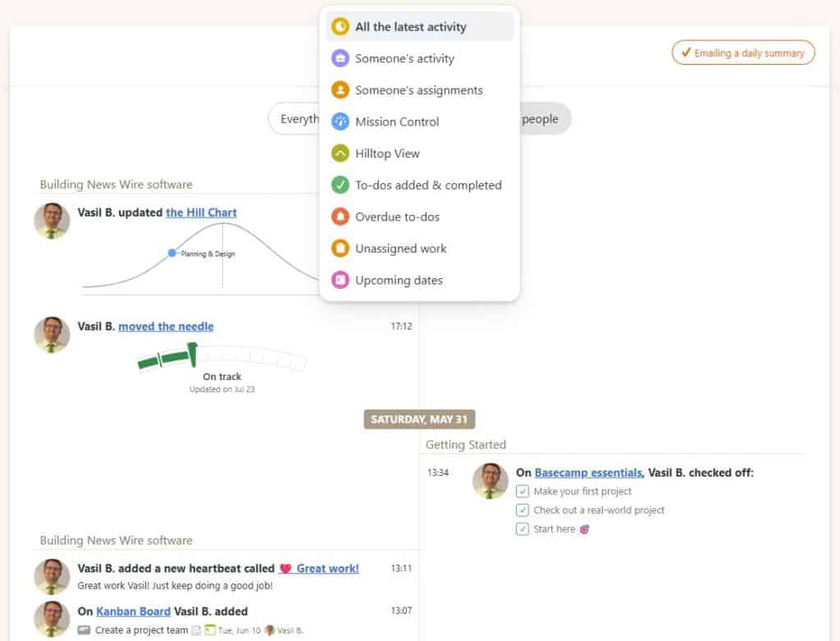This screenshot has height=641, width=840.
Task: Click the Someone's assignments orange icon
Action: (340, 90)
